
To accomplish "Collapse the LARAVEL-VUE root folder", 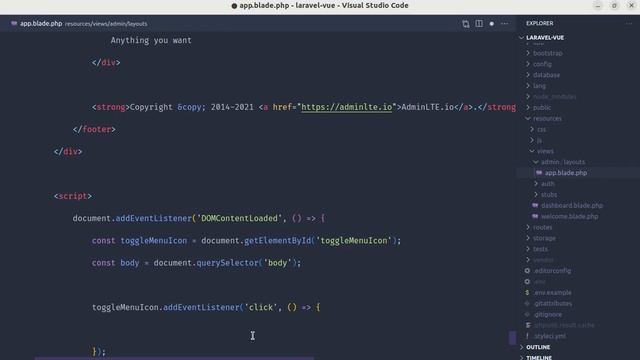I will [x=545, y=38].
